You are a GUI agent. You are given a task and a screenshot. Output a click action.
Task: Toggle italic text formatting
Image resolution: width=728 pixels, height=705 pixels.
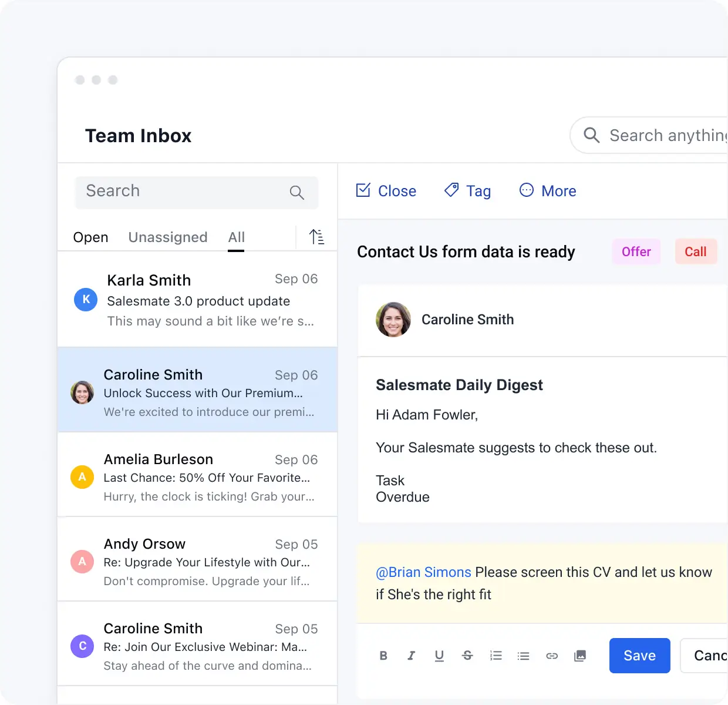[411, 656]
